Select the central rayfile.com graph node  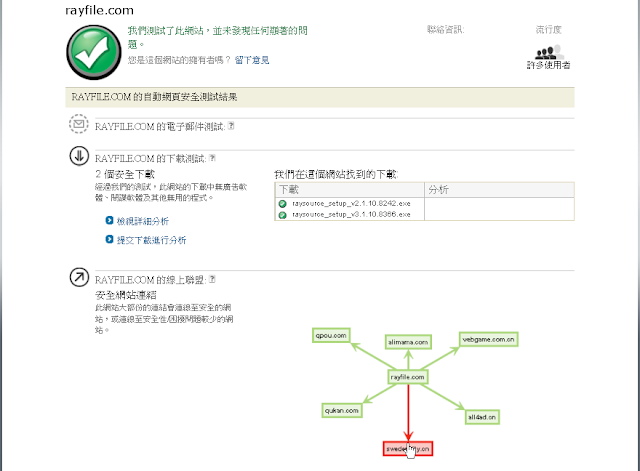point(407,377)
